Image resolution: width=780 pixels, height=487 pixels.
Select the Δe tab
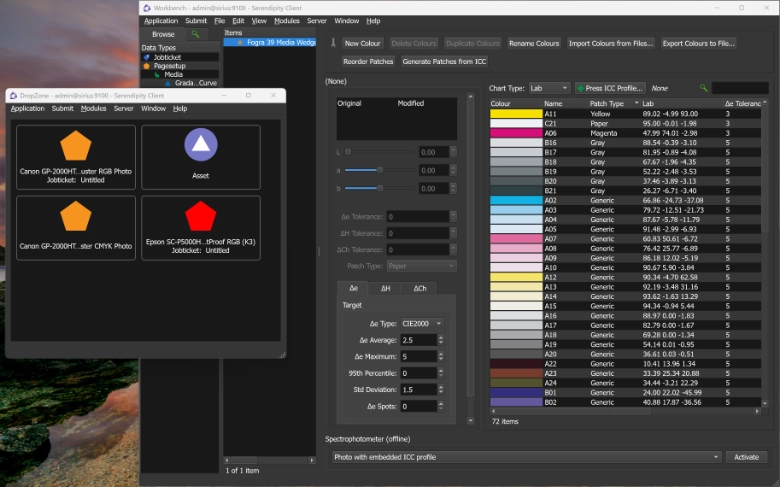(353, 288)
